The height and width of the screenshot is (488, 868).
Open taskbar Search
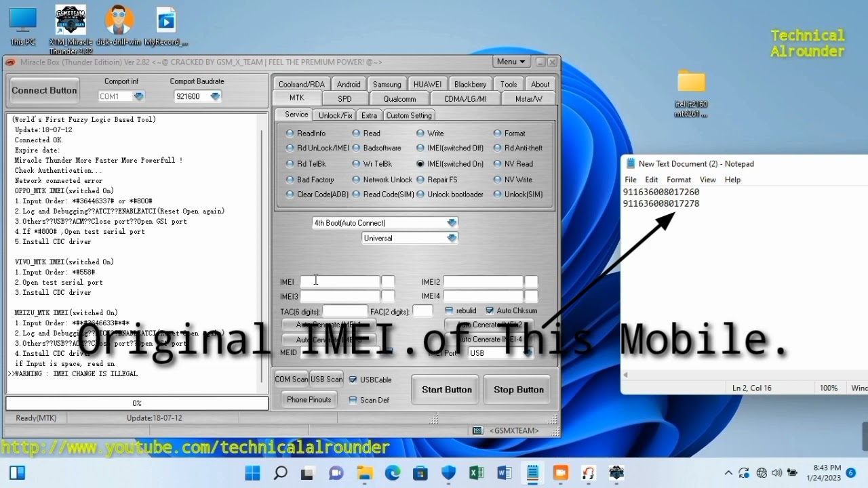click(280, 472)
